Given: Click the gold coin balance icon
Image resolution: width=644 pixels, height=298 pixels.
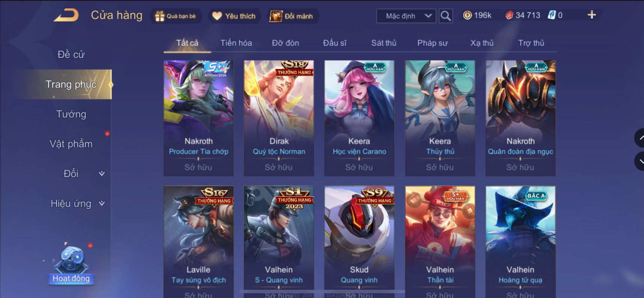Looking at the screenshot, I should point(467,15).
